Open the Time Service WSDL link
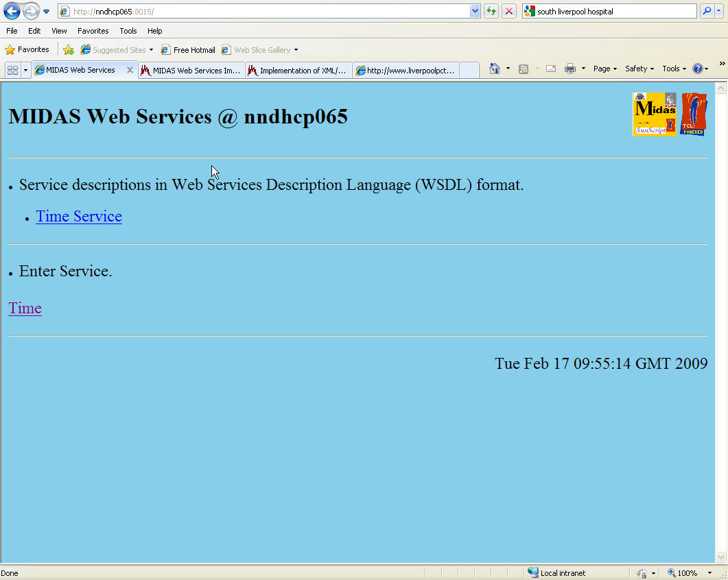This screenshot has width=728, height=580. [79, 217]
